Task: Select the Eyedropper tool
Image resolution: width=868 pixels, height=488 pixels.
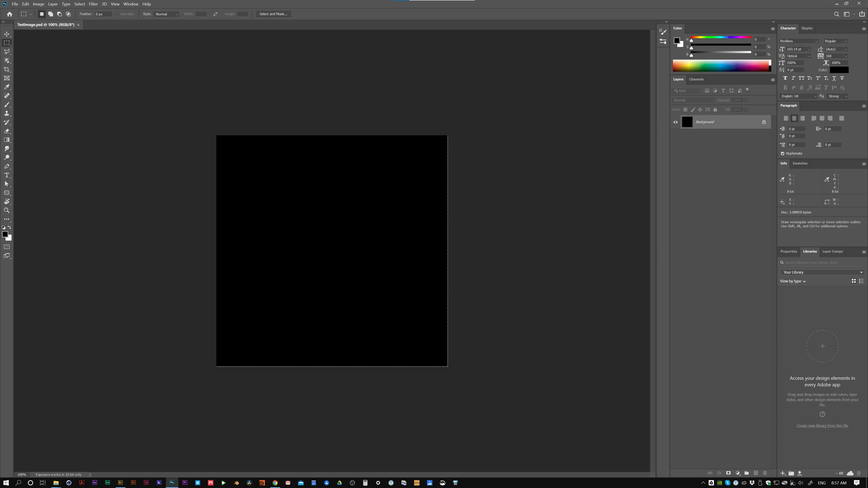Action: tap(7, 87)
